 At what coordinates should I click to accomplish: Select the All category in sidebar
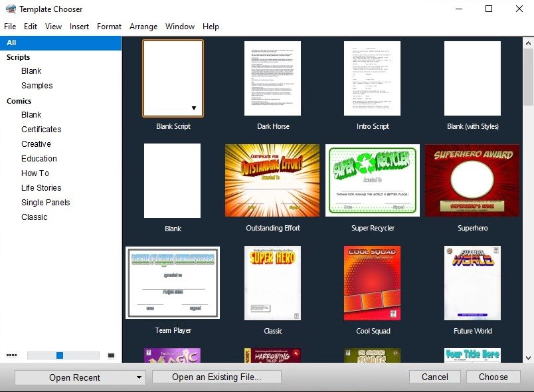[x=60, y=43]
